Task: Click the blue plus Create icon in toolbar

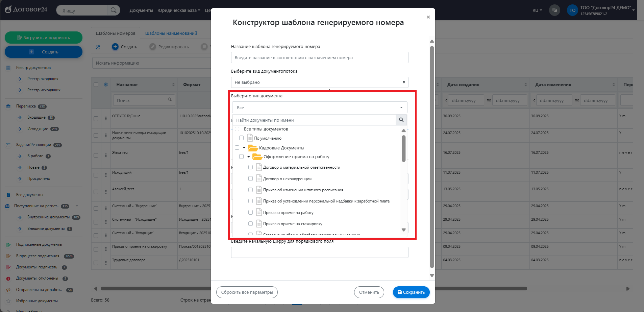Action: [x=115, y=47]
